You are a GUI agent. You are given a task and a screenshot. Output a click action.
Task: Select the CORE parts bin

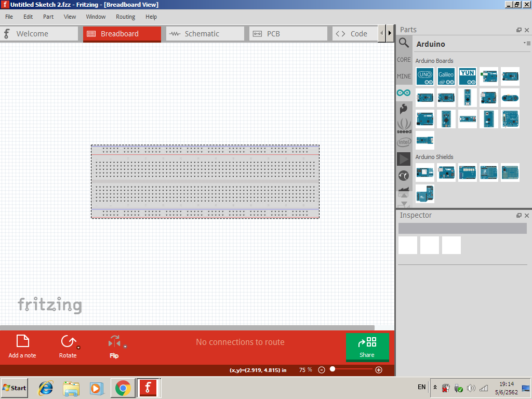point(404,60)
